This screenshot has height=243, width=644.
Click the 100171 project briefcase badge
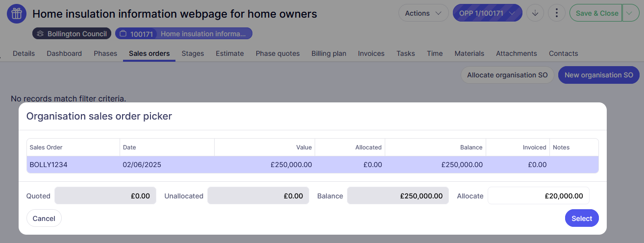pos(183,34)
